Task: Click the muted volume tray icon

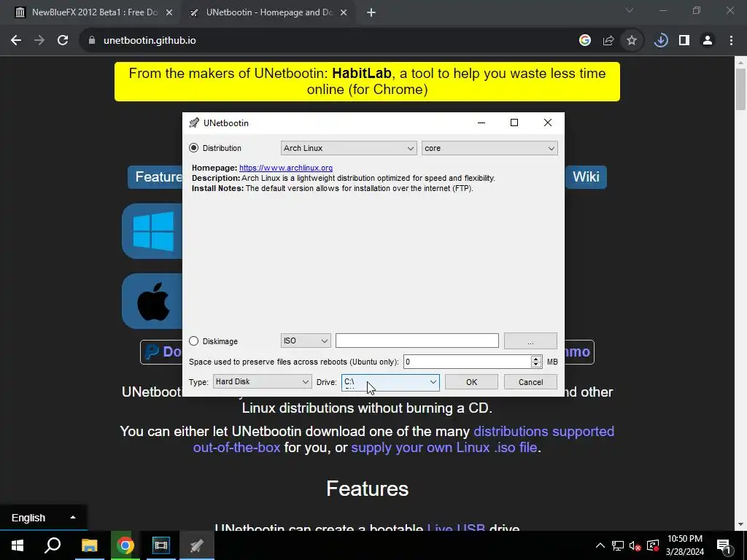Action: pyautogui.click(x=635, y=545)
